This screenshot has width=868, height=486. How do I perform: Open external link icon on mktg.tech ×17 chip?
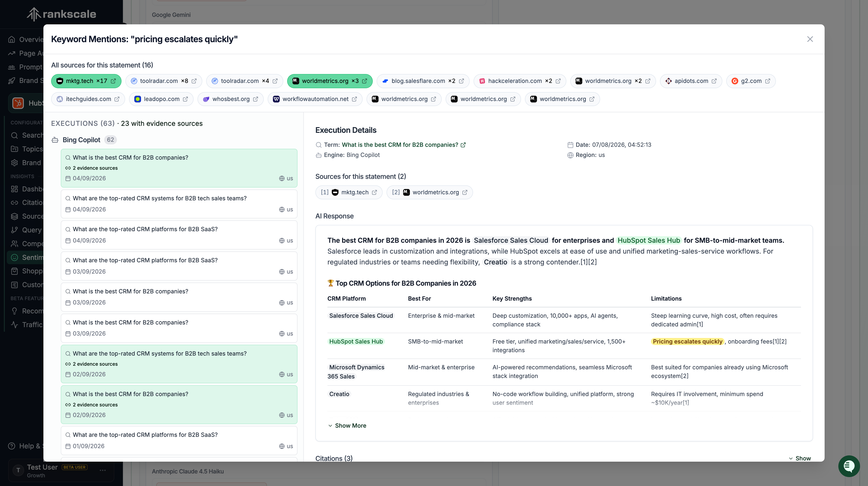(114, 81)
